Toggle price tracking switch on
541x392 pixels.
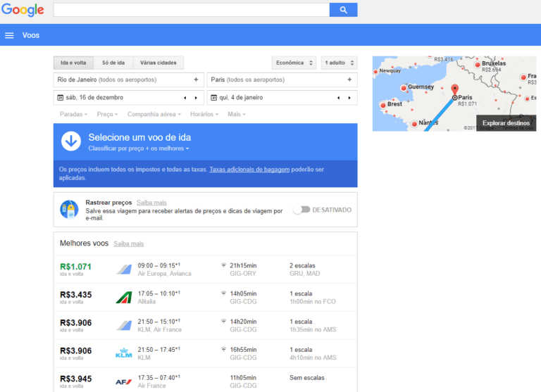(x=301, y=210)
